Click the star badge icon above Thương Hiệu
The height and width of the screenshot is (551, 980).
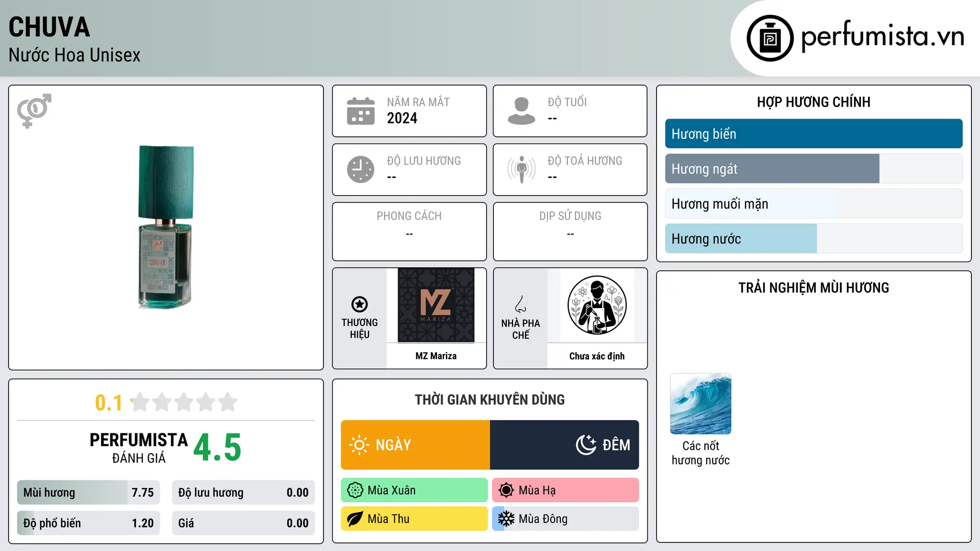coord(359,304)
